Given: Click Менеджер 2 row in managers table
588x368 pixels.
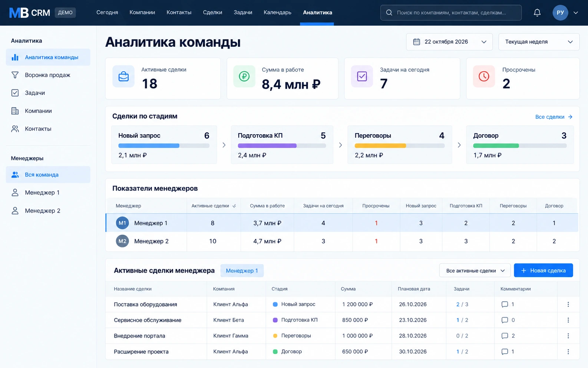Looking at the screenshot, I should pos(342,241).
